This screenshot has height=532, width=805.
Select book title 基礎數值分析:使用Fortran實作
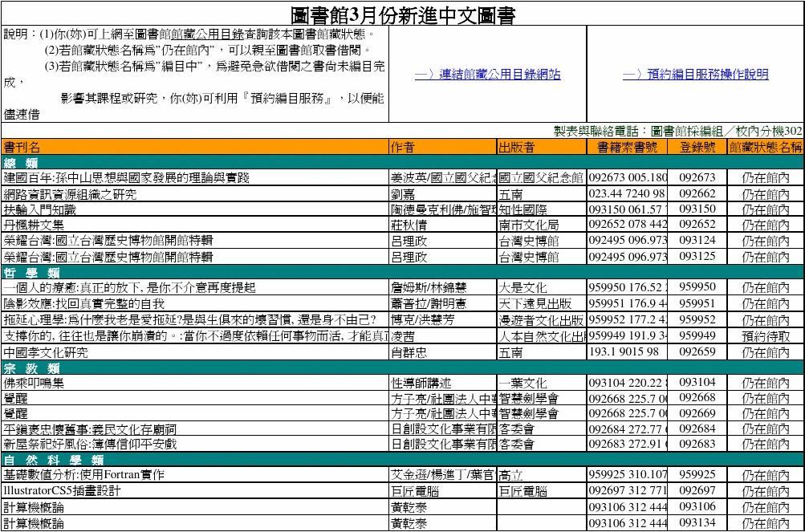(x=83, y=475)
